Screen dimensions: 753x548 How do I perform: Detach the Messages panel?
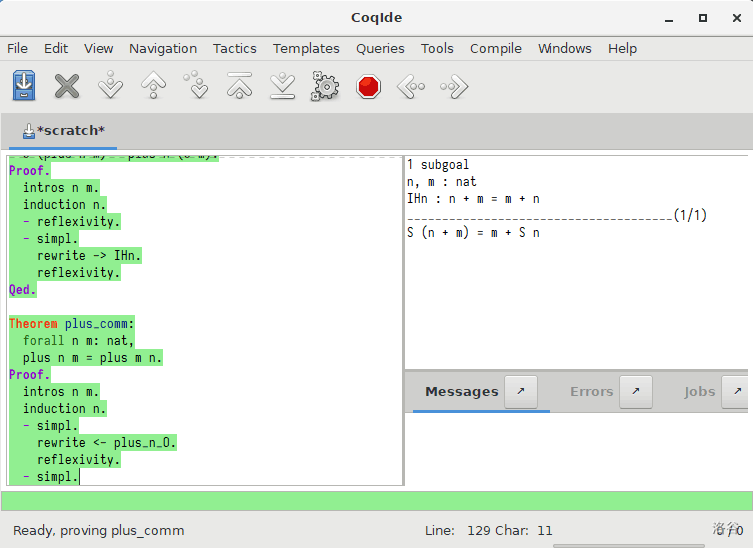(x=520, y=392)
